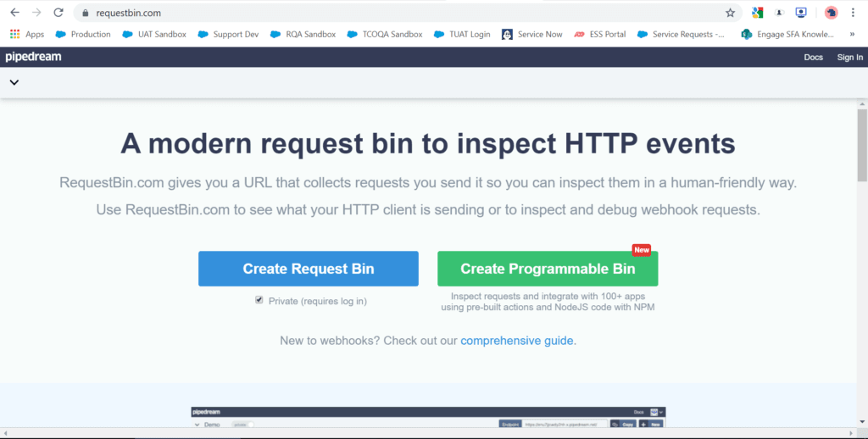Click the browser forward arrow
Viewport: 868px width, 439px height.
pos(36,12)
